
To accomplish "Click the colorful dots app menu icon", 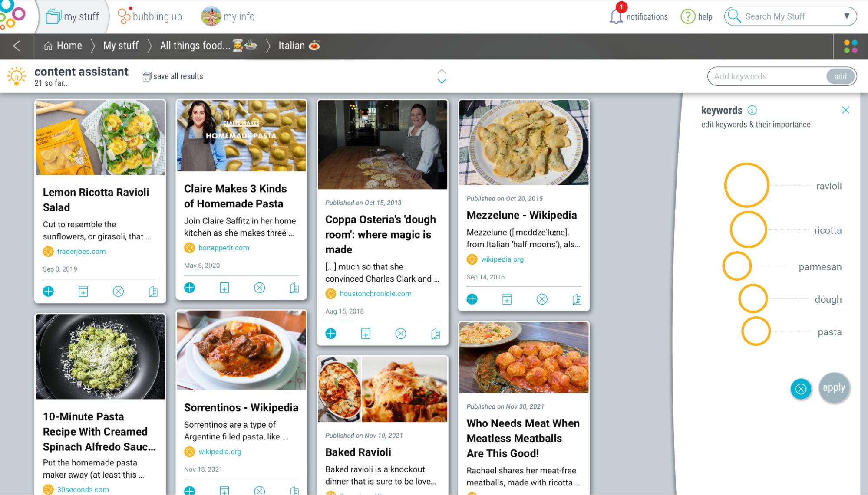I will [x=851, y=46].
